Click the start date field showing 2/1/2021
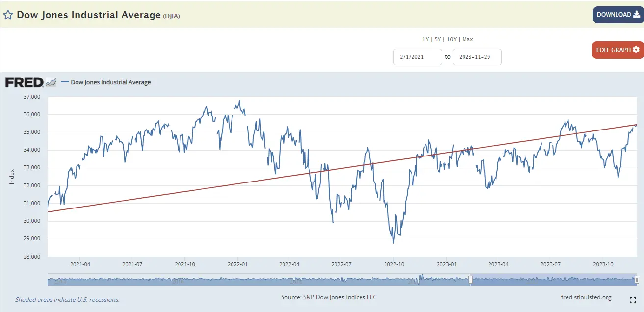The image size is (644, 312). (x=417, y=57)
